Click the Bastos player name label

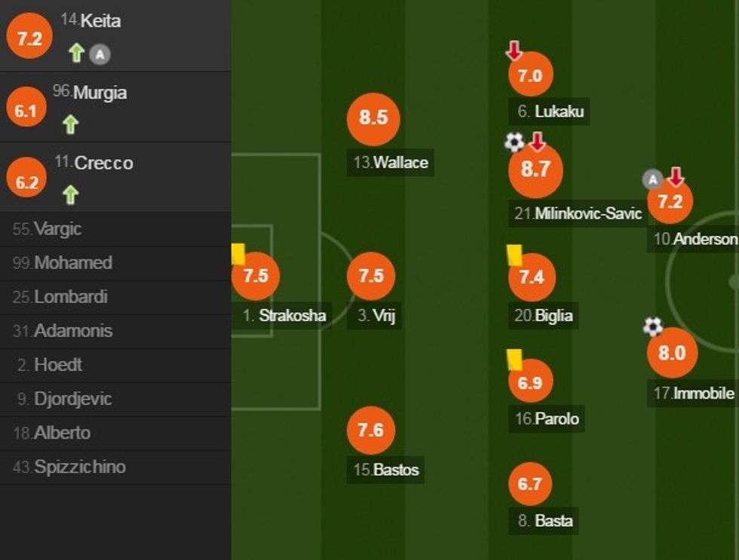(x=387, y=470)
